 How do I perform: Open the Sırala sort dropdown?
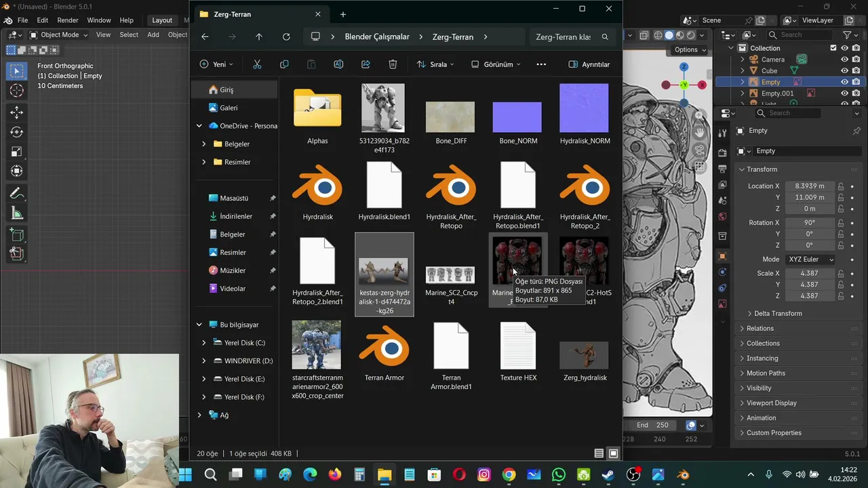tap(435, 64)
